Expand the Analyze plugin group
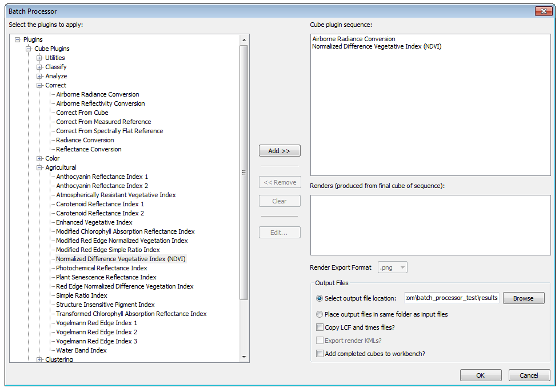The width and height of the screenshot is (559, 392). [x=39, y=76]
